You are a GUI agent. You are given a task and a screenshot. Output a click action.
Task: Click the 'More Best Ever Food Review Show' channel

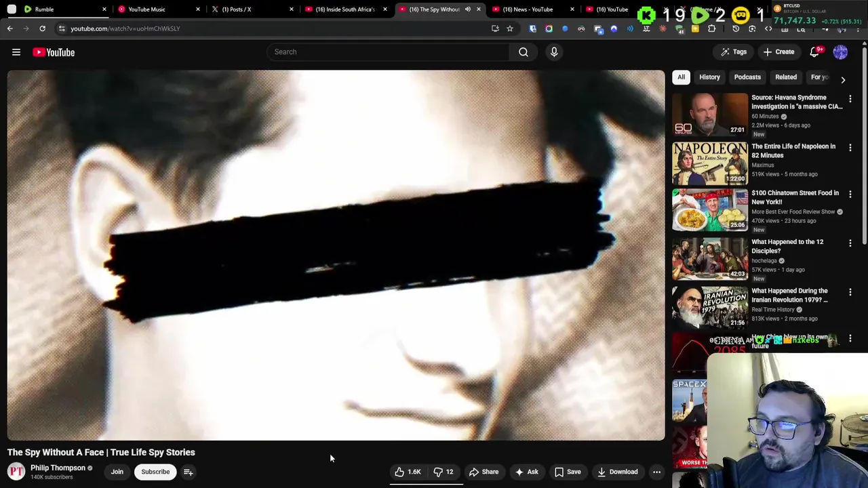point(793,211)
